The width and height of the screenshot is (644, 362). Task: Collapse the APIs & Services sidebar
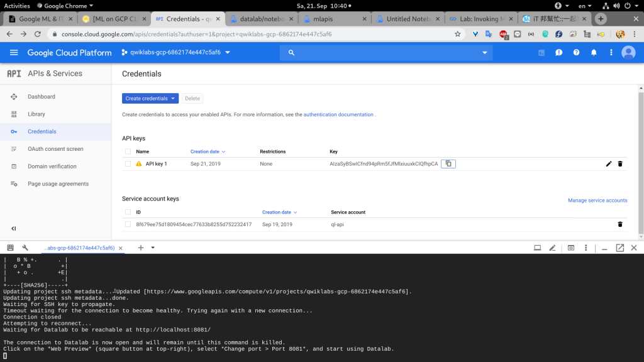(14, 229)
